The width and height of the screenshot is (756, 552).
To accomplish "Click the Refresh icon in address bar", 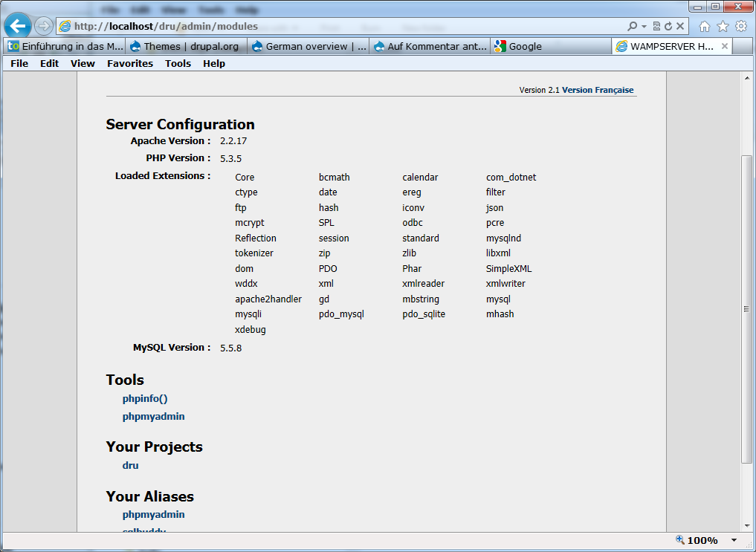I will (668, 26).
